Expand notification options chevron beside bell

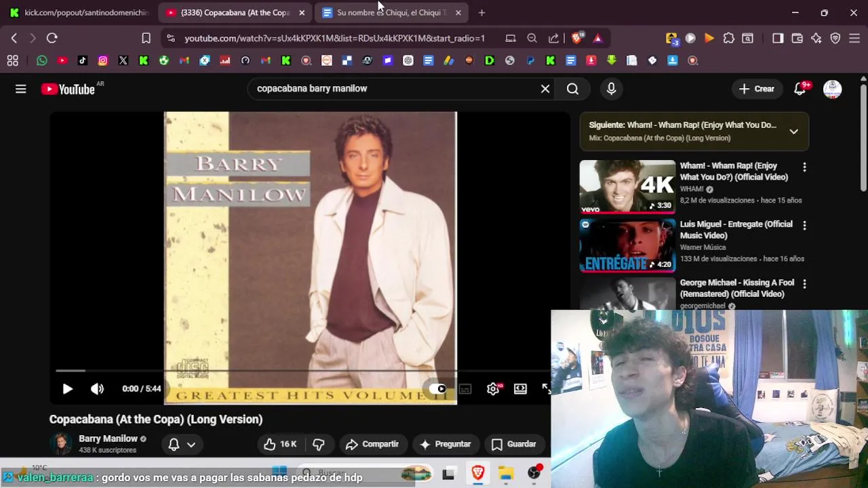[x=191, y=445]
